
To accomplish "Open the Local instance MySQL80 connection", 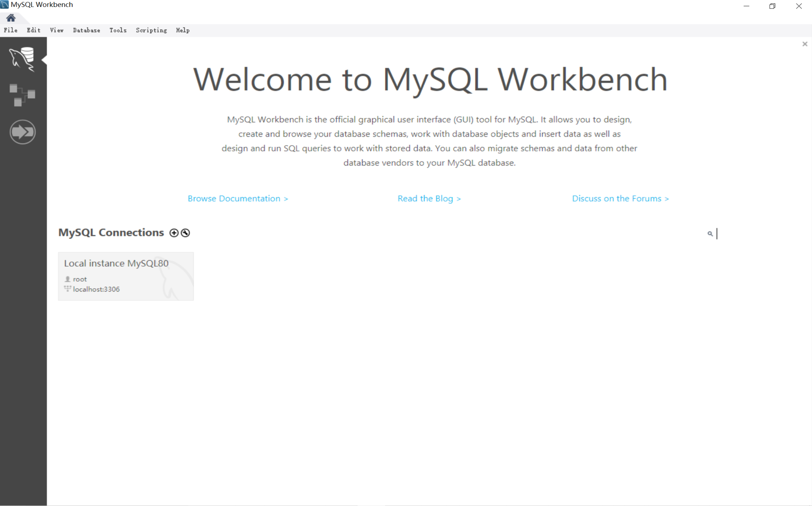I will tap(125, 276).
